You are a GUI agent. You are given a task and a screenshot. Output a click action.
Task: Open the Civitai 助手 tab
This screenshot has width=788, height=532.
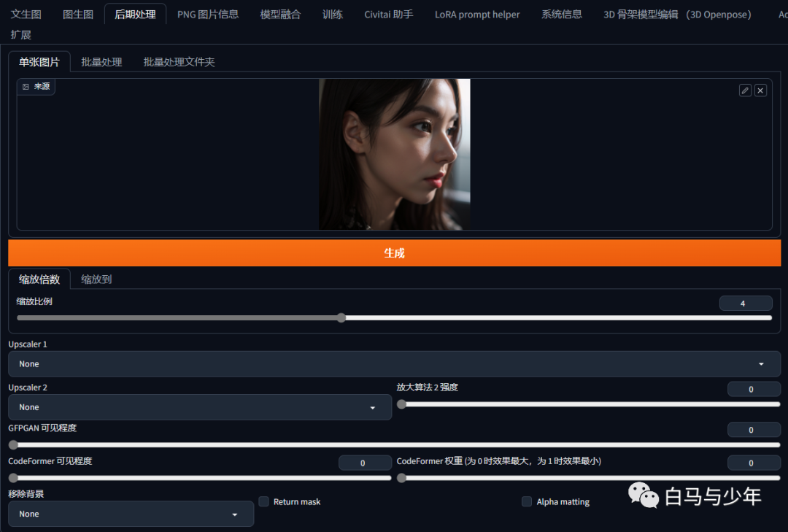(x=389, y=14)
